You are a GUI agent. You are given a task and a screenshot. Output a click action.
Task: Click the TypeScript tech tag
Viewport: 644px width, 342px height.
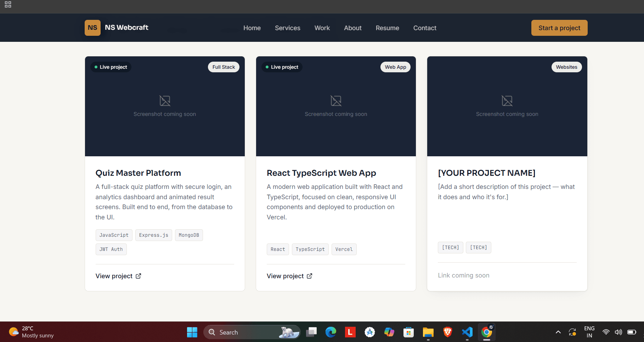pos(310,249)
